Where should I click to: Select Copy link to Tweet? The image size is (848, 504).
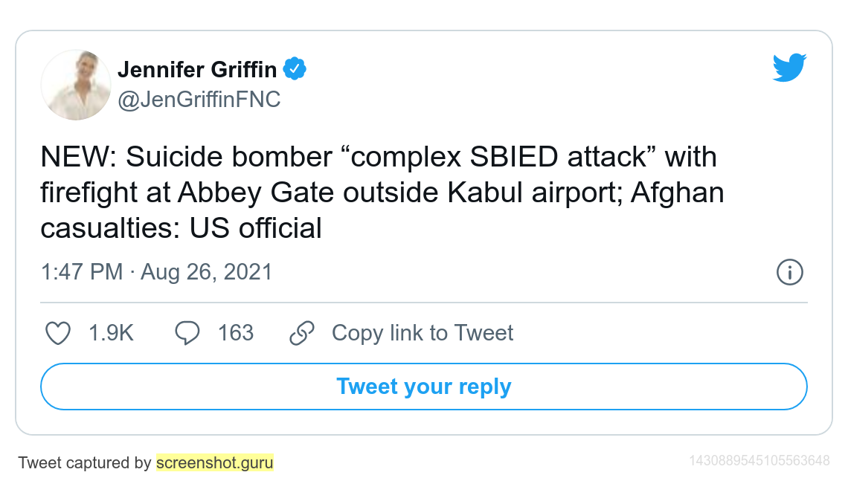click(423, 333)
